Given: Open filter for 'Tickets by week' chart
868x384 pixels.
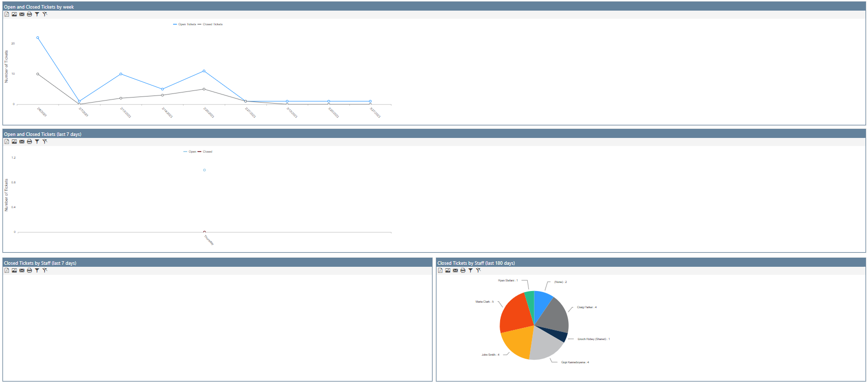Looking at the screenshot, I should coord(37,14).
